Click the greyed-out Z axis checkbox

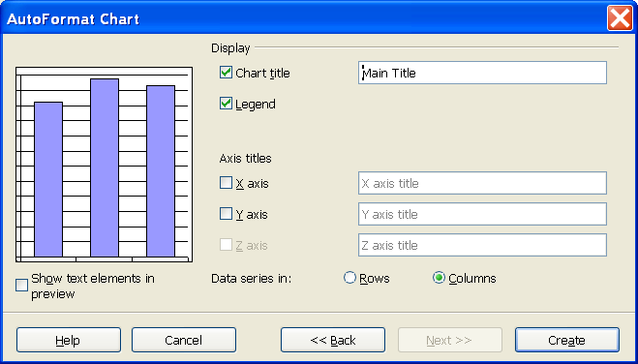tap(226, 245)
